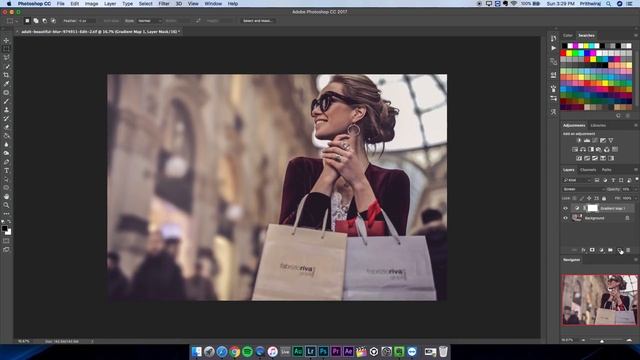
Task: Open the Layer menu
Action: 110,4
